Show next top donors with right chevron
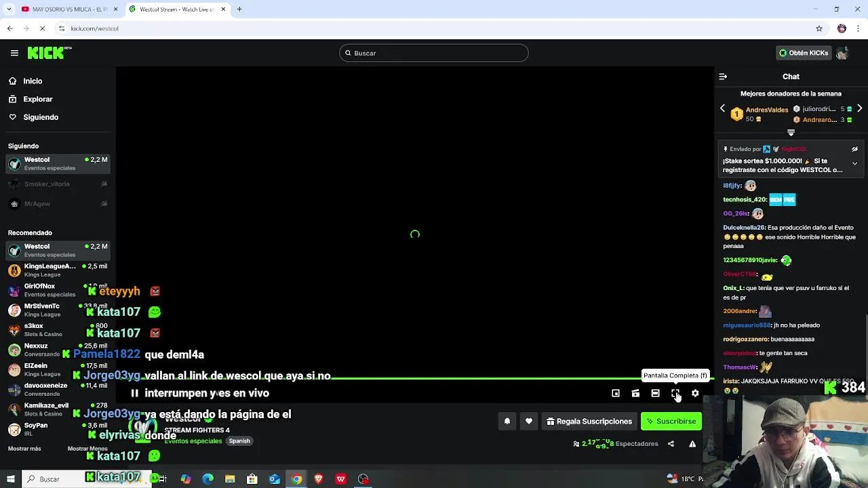The image size is (868, 488). coord(859,108)
